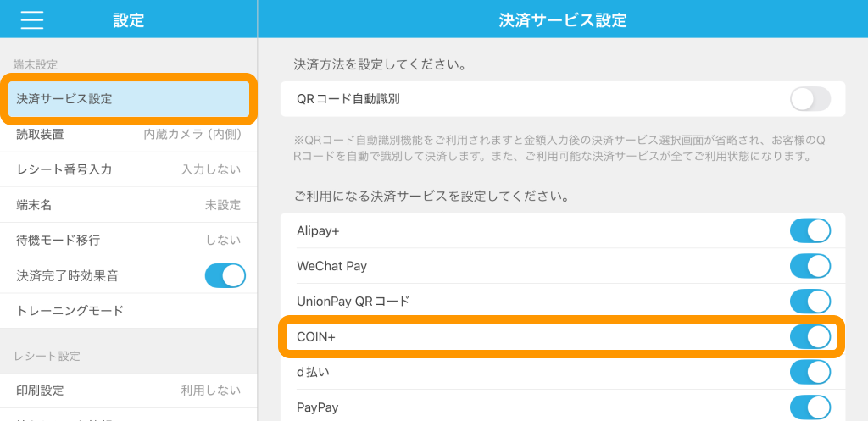Open 印刷設定 print setting
This screenshot has height=421, width=868.
pos(129,391)
